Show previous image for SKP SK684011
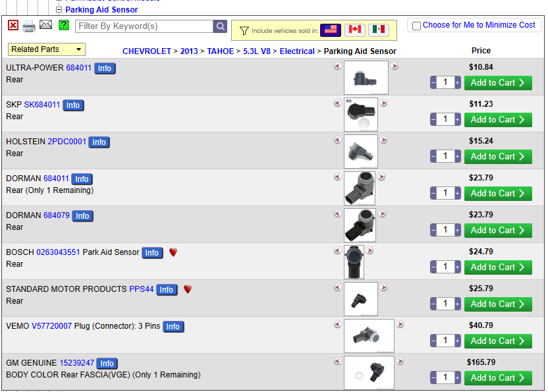Viewport: 548px width, 392px height. pos(338,103)
